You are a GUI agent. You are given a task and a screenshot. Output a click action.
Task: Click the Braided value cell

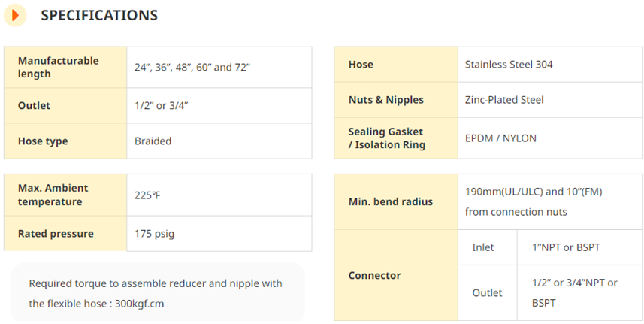[219, 141]
